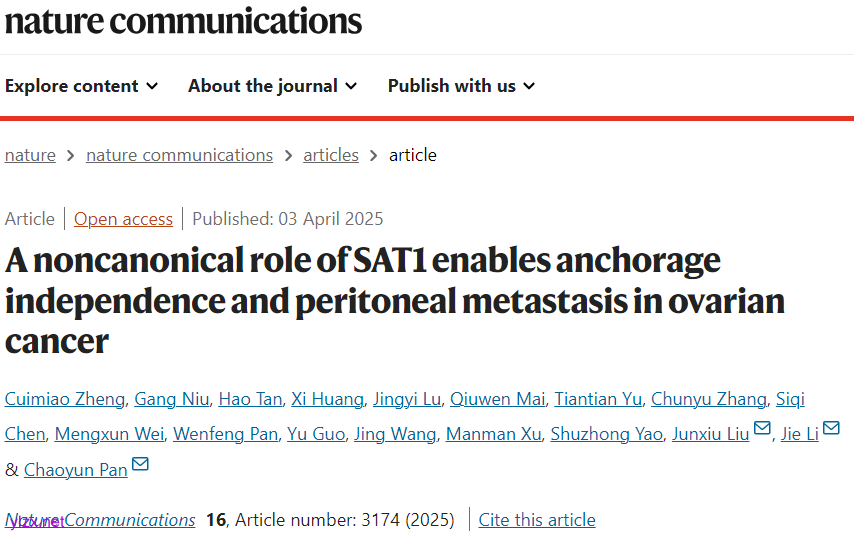
Task: Open author Mengxun Wei link
Action: [109, 435]
